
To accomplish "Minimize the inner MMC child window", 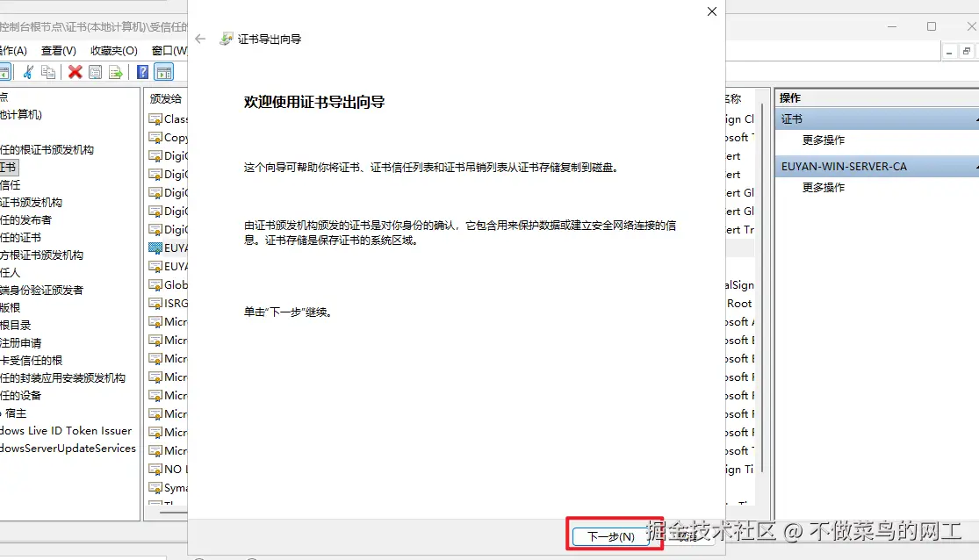I will pyautogui.click(x=949, y=52).
